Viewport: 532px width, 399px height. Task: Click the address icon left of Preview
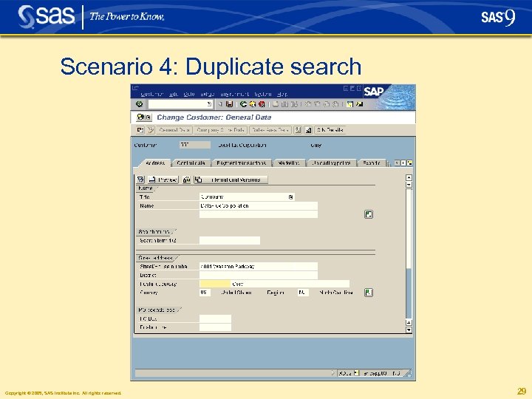[x=140, y=180]
